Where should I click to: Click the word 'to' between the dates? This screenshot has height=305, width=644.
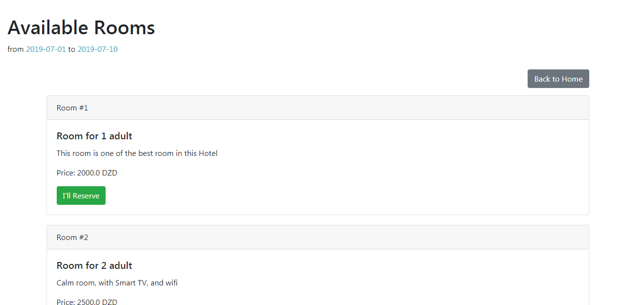[x=71, y=49]
